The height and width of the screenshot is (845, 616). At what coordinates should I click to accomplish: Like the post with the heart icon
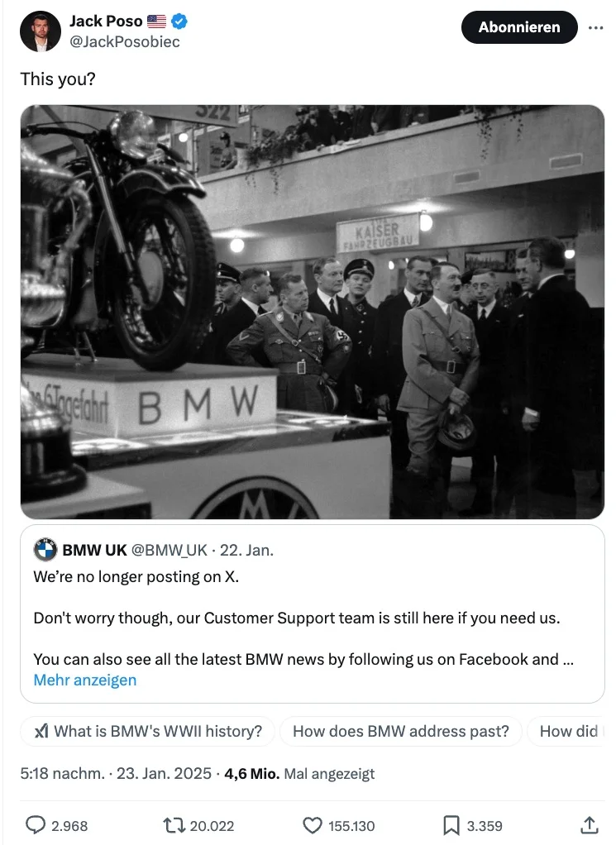tap(312, 825)
